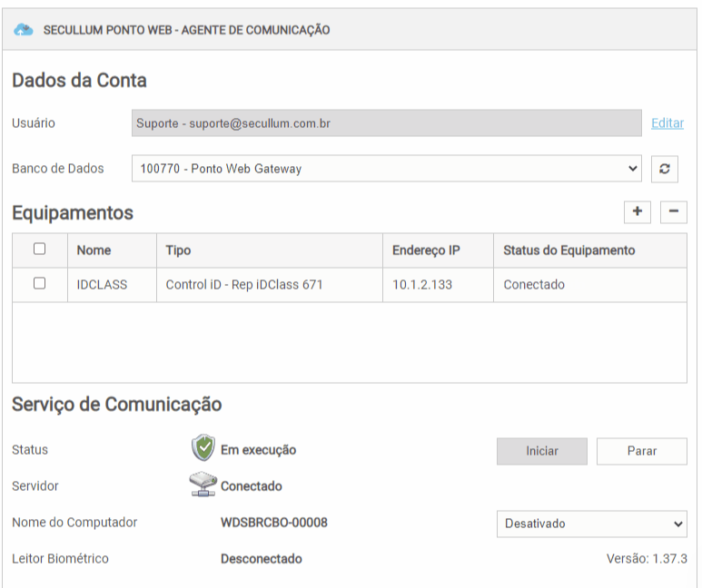
Task: Check the IDCLASS row checkbox
Action: 39,284
